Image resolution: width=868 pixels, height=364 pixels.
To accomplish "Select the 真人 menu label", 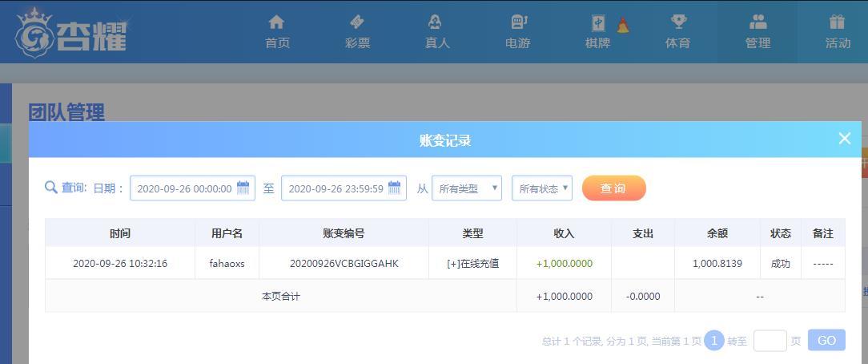I will point(437,42).
